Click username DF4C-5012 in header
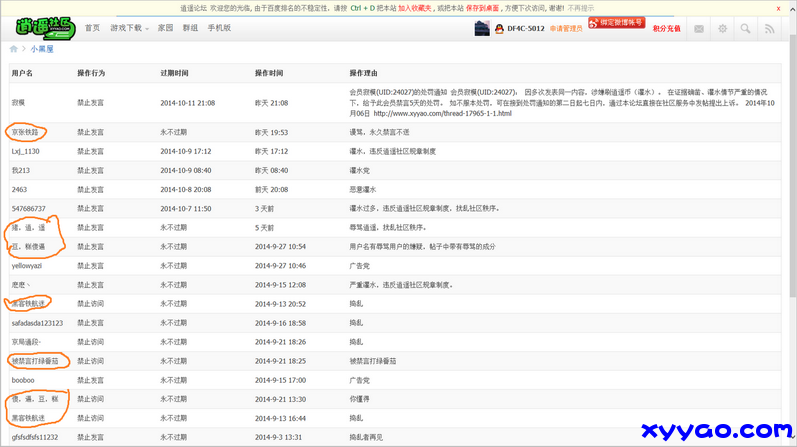797x447 pixels. click(x=526, y=28)
